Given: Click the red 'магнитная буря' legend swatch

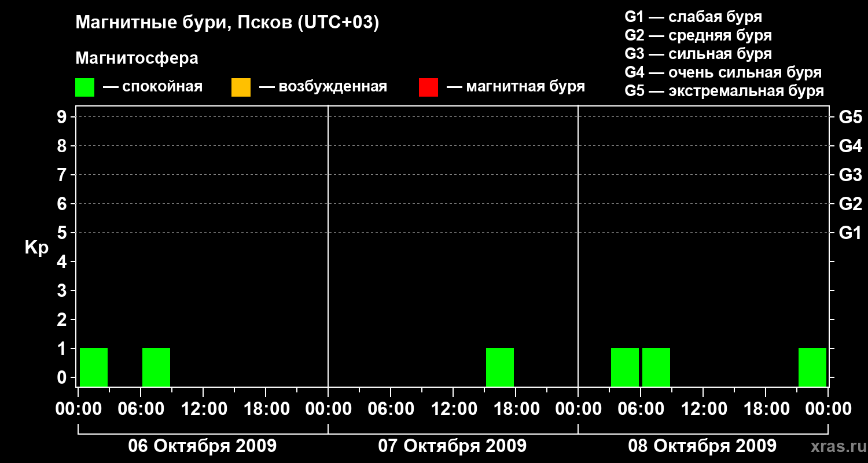Looking at the screenshot, I should point(428,87).
